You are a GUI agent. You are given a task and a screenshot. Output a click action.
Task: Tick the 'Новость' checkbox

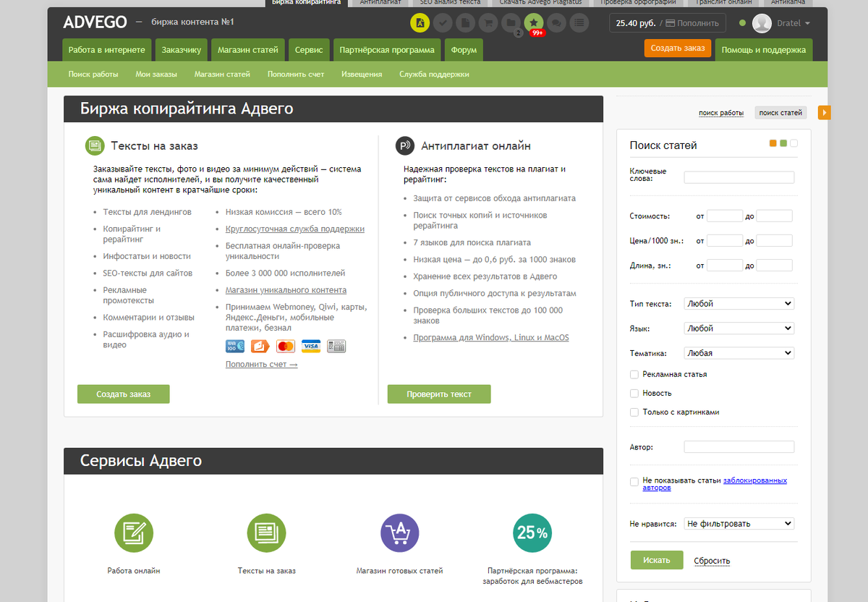tap(634, 394)
